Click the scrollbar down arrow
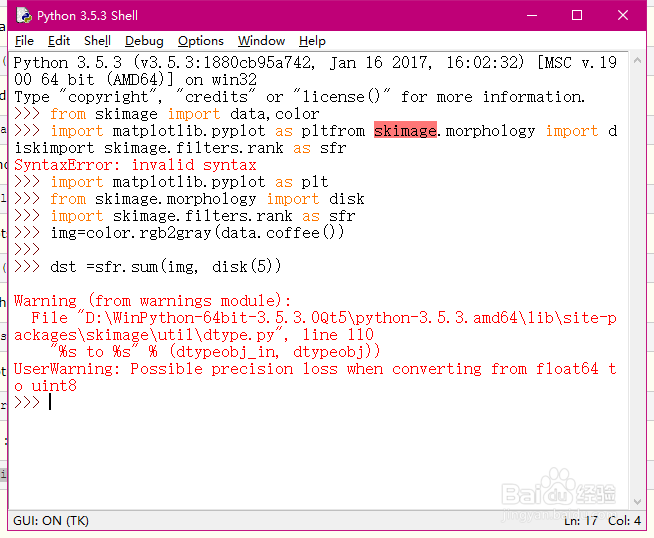 [x=637, y=502]
